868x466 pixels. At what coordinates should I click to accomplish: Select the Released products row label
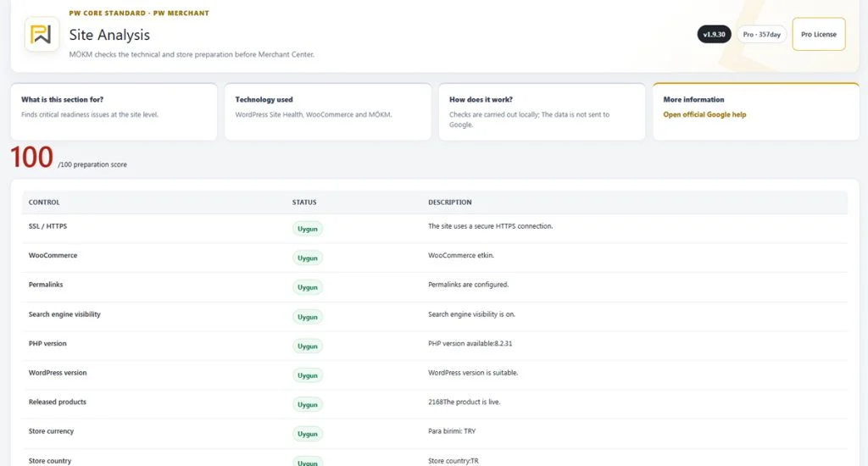(x=57, y=402)
